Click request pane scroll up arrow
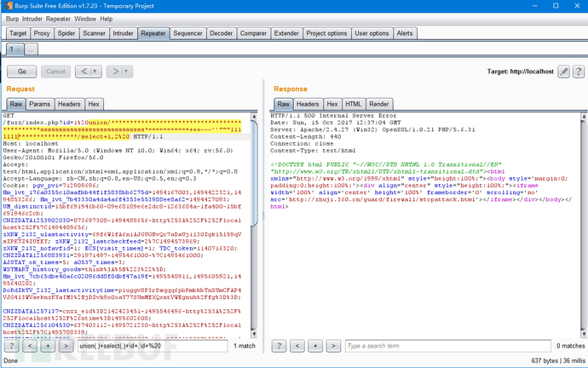 254,117
